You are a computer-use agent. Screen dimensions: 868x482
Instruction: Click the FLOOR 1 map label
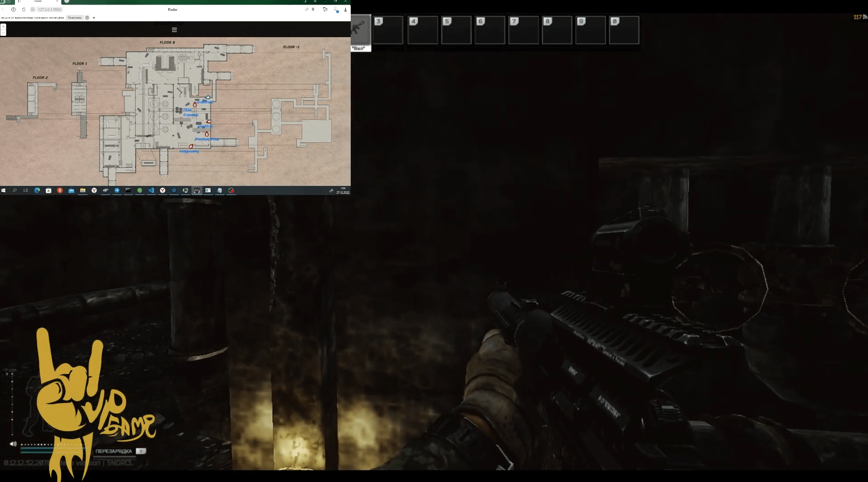coord(80,64)
